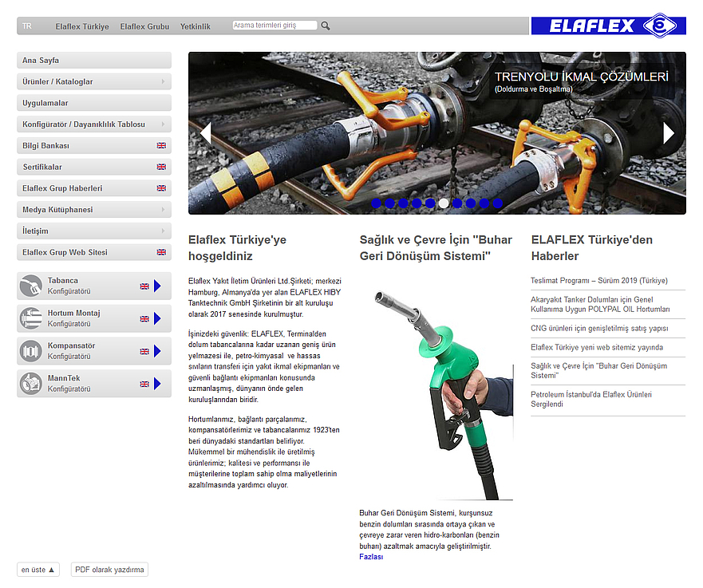Click the 'en üste' back-to-top button

click(38, 570)
